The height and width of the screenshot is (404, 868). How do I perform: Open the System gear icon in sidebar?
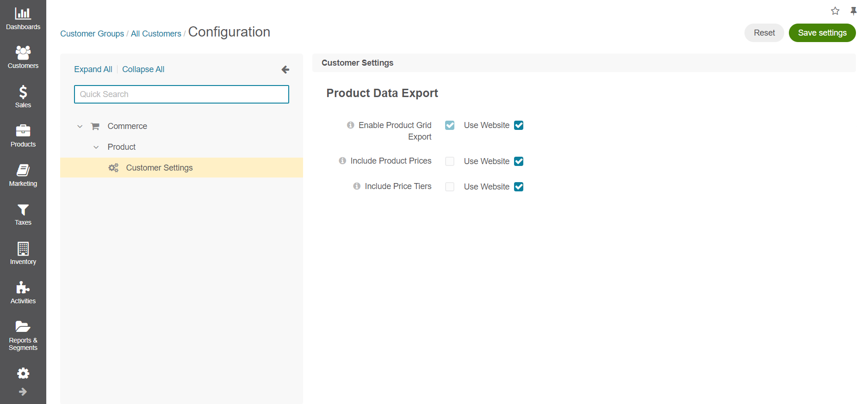[23, 373]
